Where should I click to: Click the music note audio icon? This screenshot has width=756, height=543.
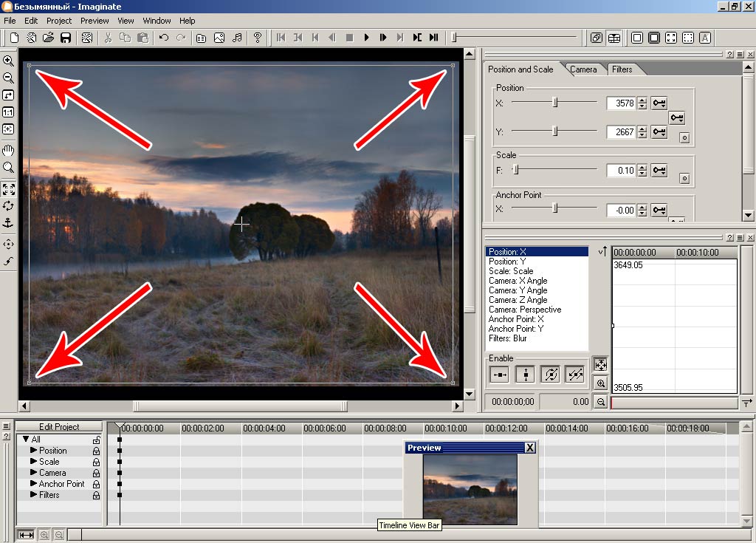pos(237,37)
